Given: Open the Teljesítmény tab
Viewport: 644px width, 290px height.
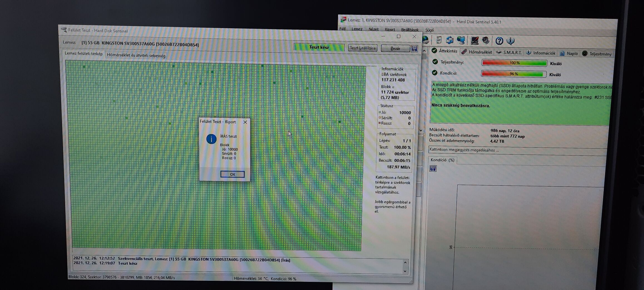Looking at the screenshot, I should [597, 54].
